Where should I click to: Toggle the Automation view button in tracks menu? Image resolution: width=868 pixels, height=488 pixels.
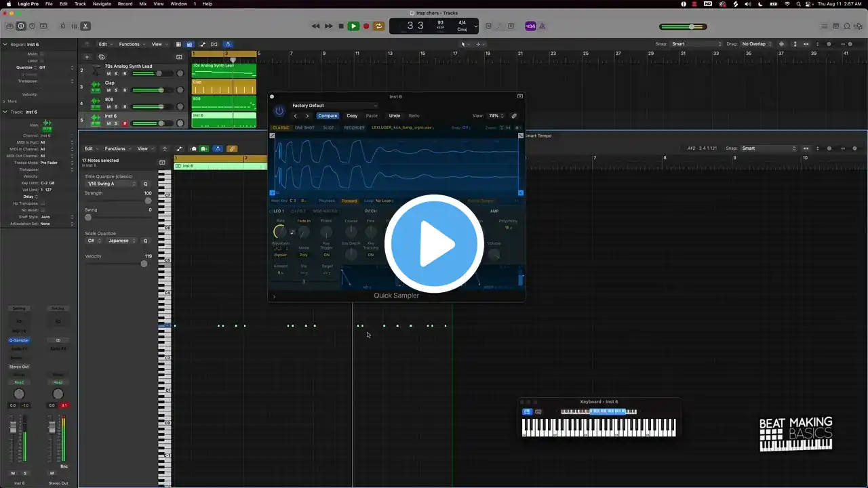pos(203,44)
